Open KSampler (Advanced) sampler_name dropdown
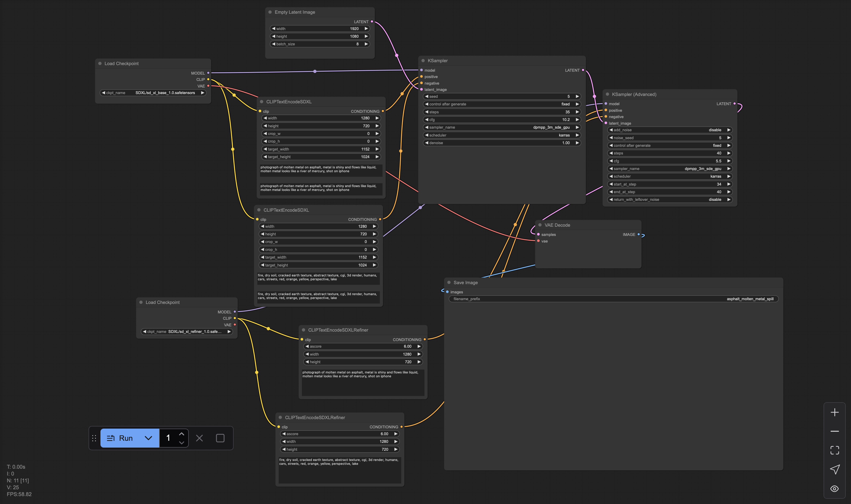The image size is (851, 504). click(670, 169)
